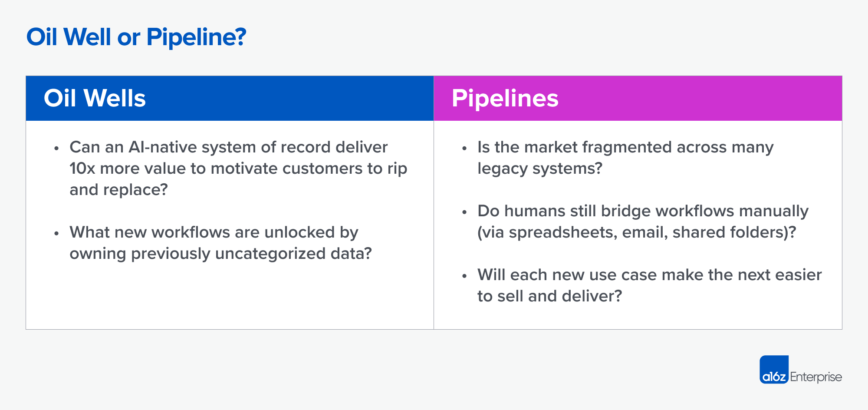Image resolution: width=868 pixels, height=410 pixels.
Task: Click the text 'and replace?'
Action: click(118, 190)
